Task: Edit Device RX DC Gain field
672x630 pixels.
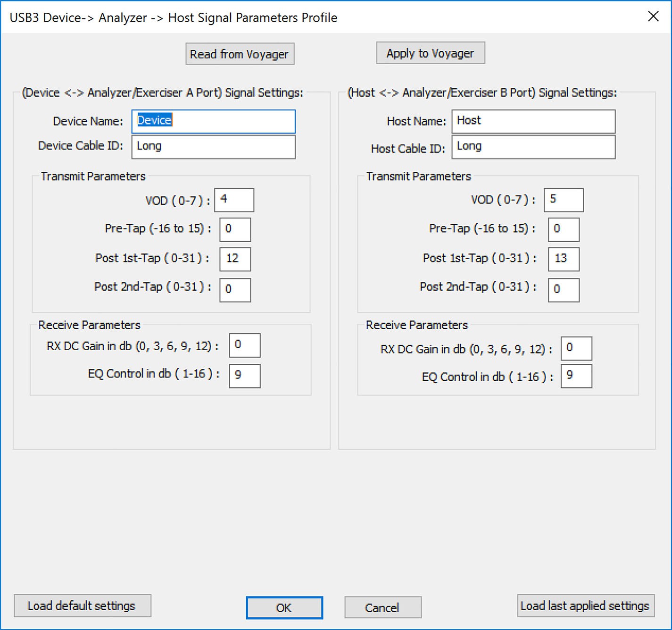Action: [x=245, y=345]
